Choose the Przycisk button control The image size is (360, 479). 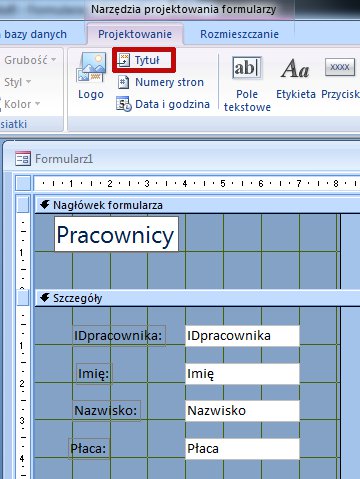point(340,79)
